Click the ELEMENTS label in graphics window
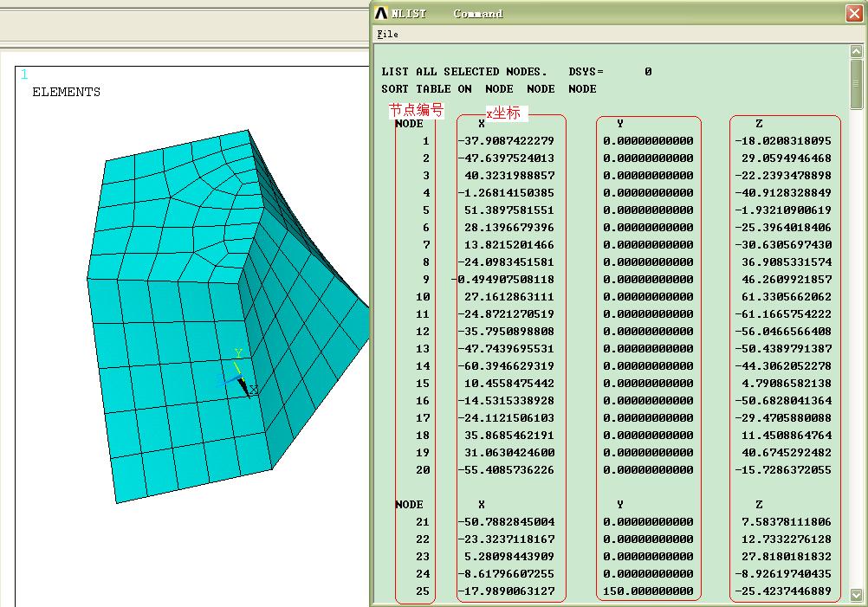868x607 pixels. (x=66, y=92)
